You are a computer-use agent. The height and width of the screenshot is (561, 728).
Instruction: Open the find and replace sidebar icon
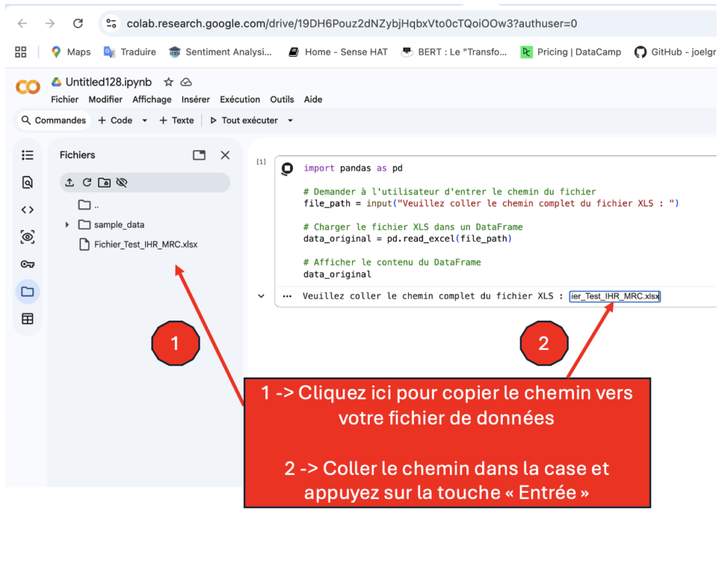click(27, 183)
